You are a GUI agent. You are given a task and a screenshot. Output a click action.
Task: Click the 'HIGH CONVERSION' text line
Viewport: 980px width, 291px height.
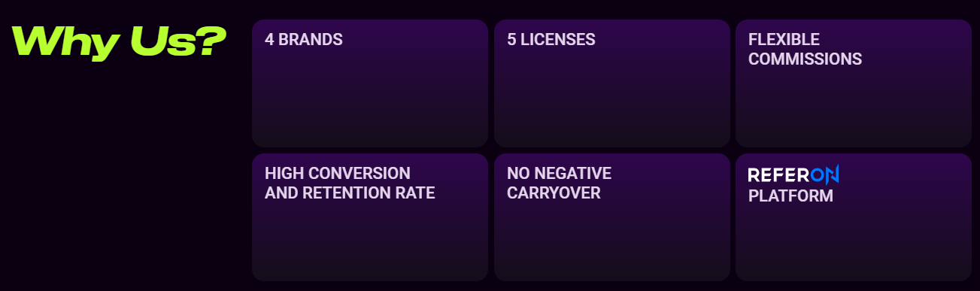click(338, 174)
